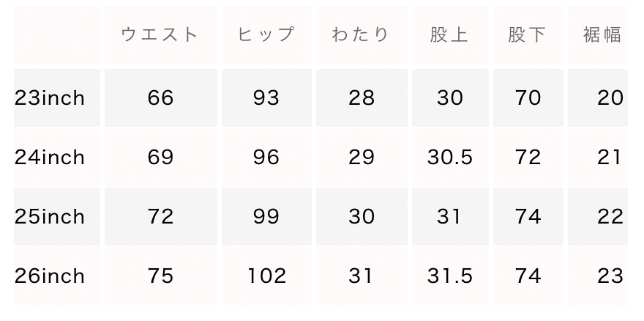Select the 26inch row label

tap(50, 276)
